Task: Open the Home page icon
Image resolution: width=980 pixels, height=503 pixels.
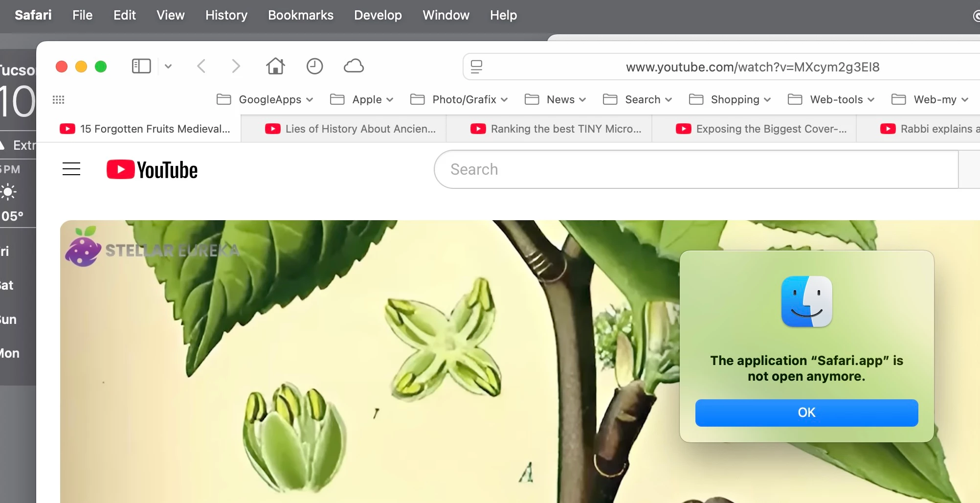Action: 275,66
